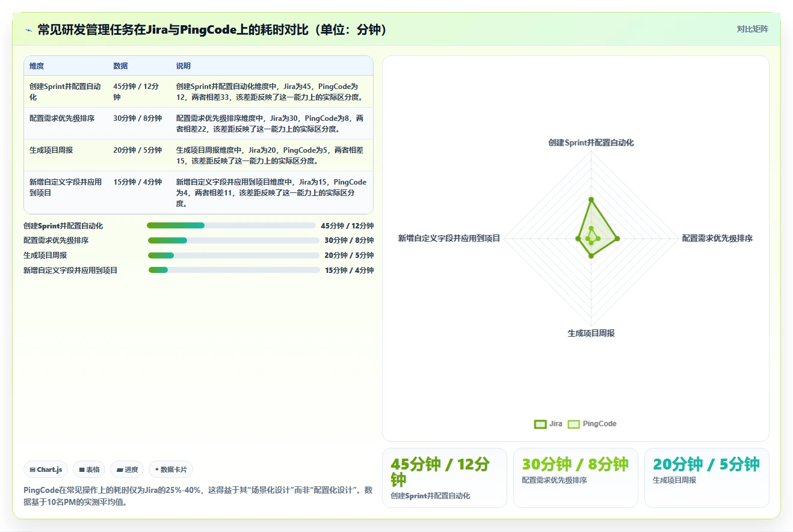This screenshot has height=532, width=793.
Task: Click the chart title heading text
Action: point(212,29)
